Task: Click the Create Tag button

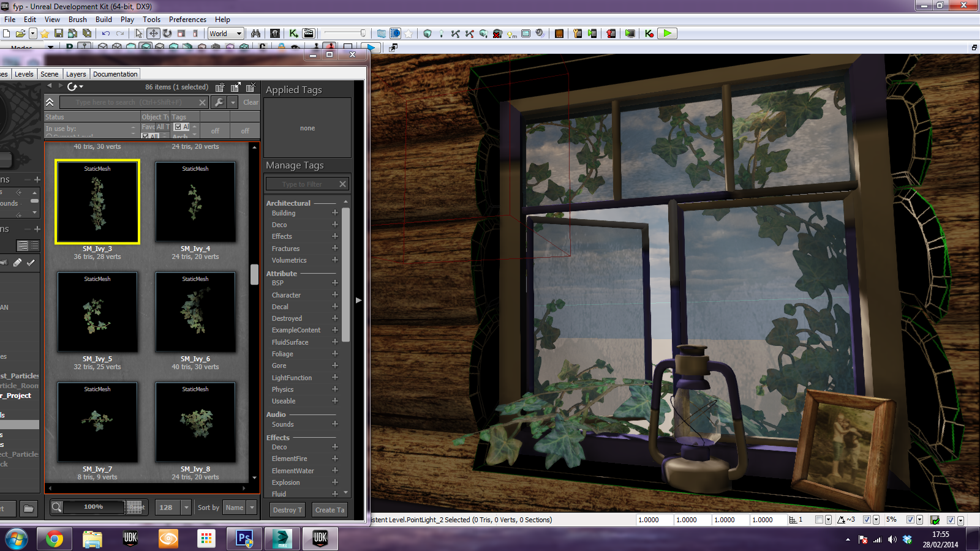Action: (x=330, y=510)
